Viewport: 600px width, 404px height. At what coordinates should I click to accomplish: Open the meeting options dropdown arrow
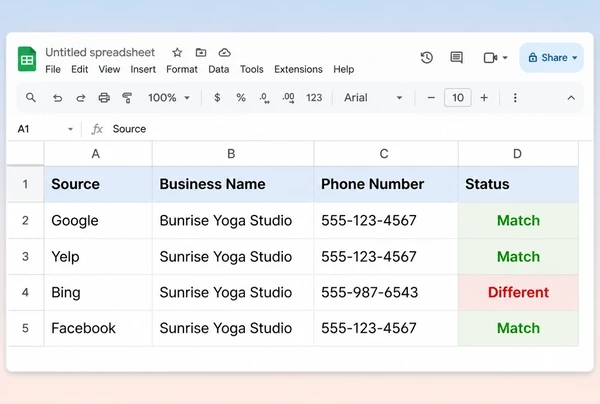click(x=505, y=58)
